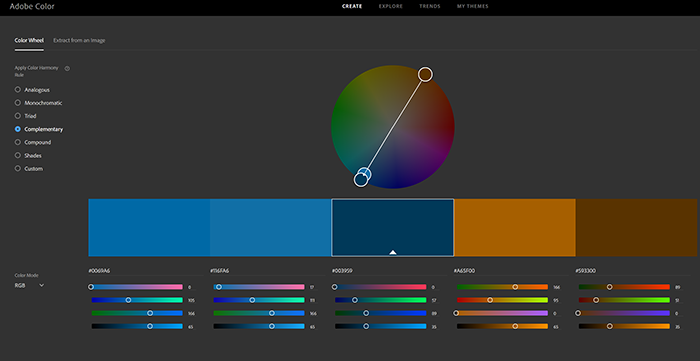Select the Triad harmony rule
Screen dimensions: 700x361
pos(25,116)
